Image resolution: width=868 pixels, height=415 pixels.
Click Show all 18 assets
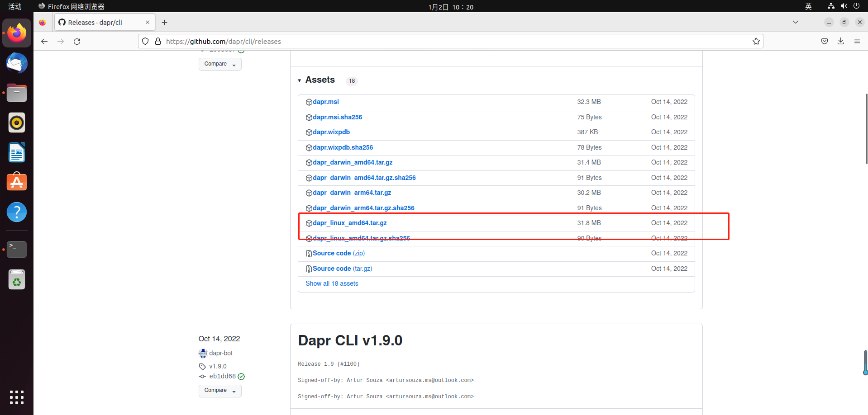tap(332, 283)
